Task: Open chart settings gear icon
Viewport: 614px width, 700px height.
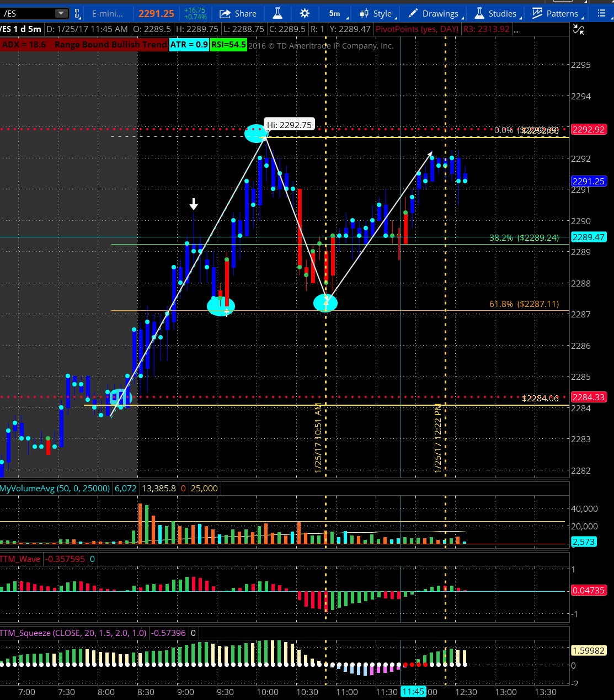Action: (x=305, y=13)
